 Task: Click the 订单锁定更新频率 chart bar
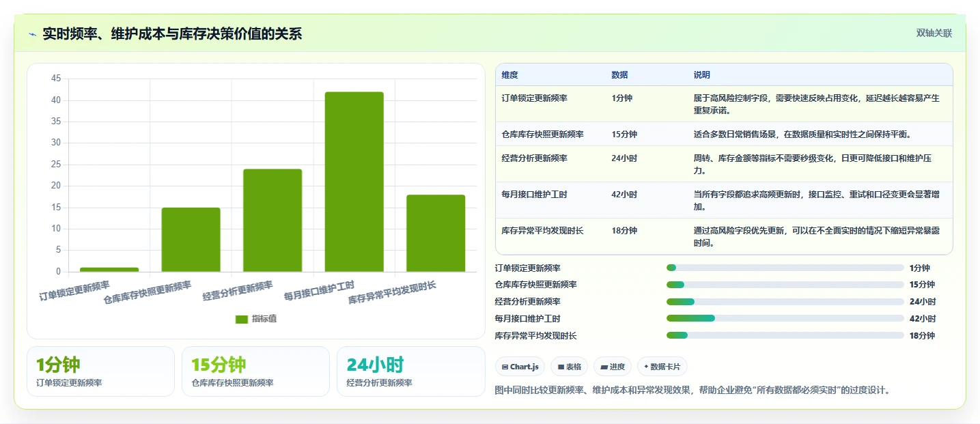click(109, 270)
